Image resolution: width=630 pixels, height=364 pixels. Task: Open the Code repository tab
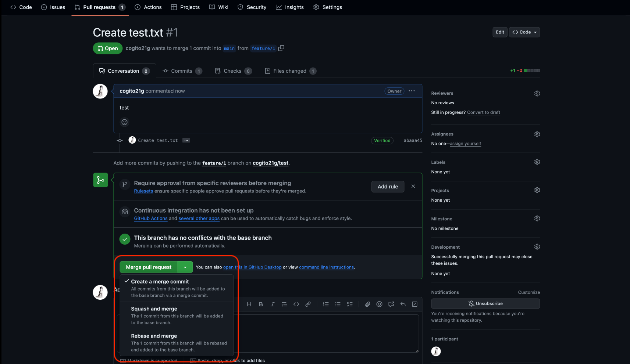tap(21, 7)
